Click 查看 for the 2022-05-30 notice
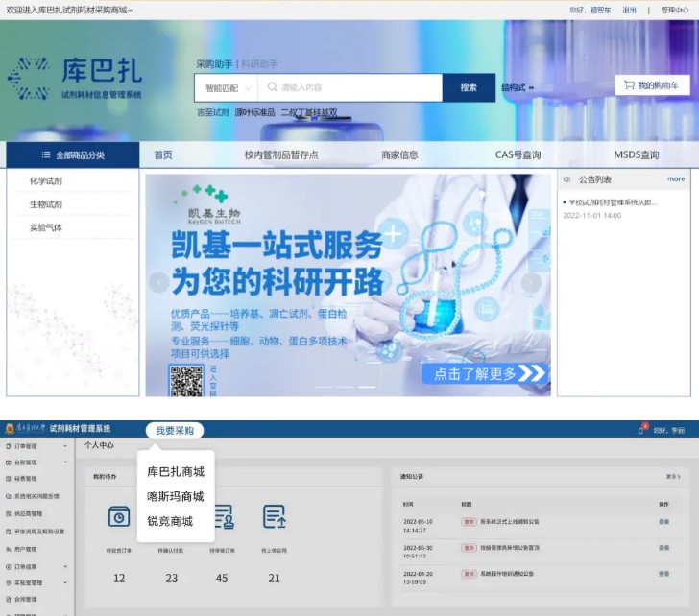The width and height of the screenshot is (699, 616). (663, 548)
